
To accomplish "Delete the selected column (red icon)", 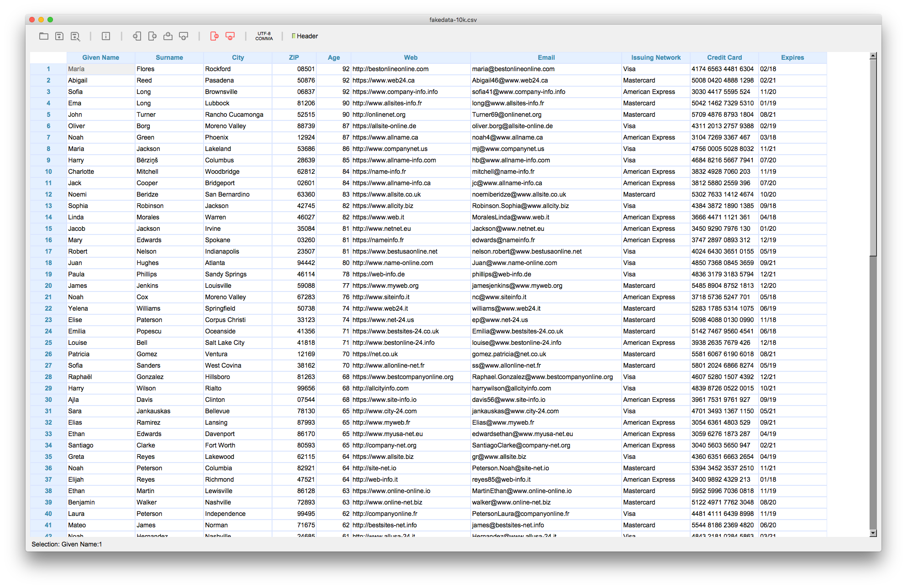I will (x=214, y=36).
